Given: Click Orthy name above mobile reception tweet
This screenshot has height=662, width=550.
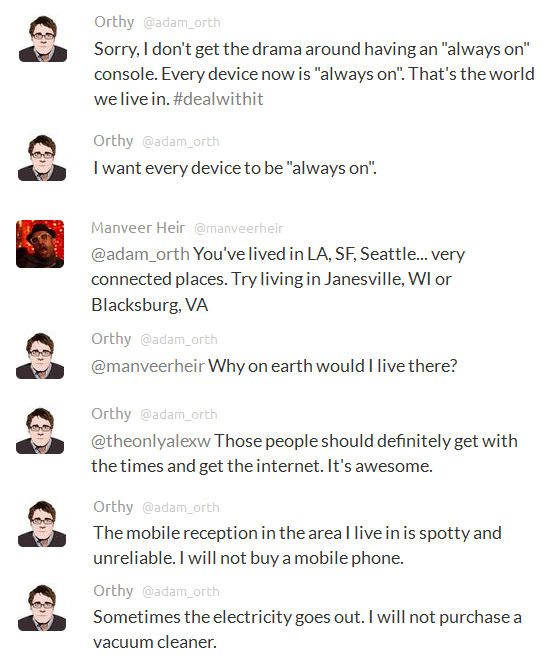Looking at the screenshot, I should [x=113, y=507].
